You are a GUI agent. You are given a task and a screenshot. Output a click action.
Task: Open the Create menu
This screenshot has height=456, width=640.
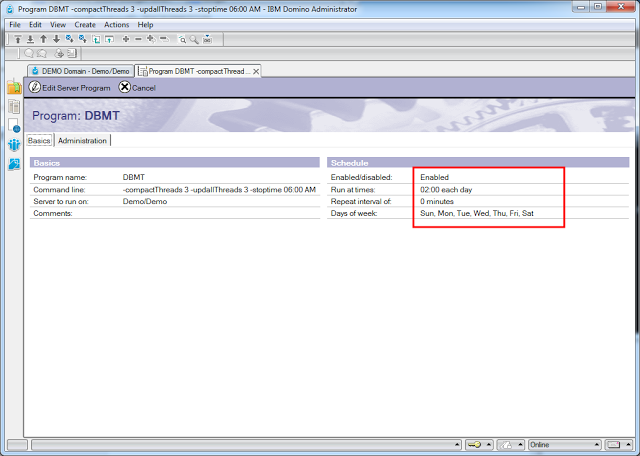click(x=85, y=24)
